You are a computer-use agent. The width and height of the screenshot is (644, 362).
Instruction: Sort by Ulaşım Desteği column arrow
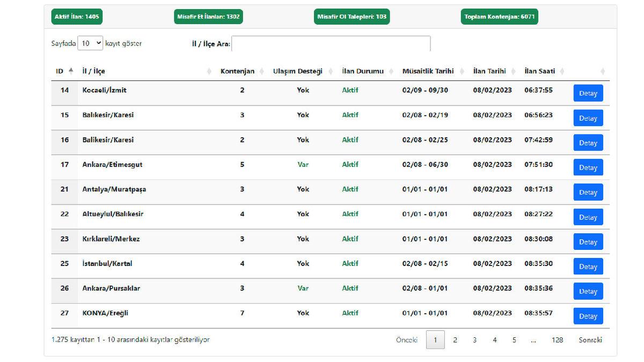[330, 70]
